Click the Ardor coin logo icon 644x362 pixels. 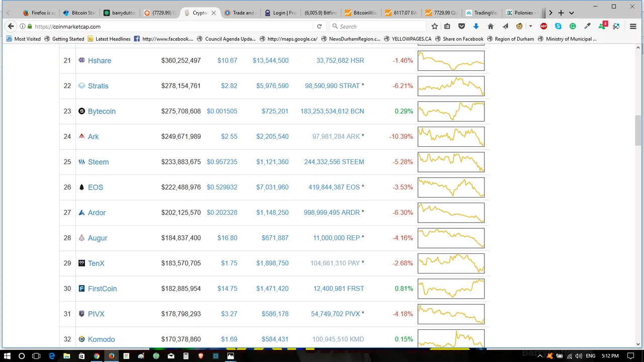[82, 213]
